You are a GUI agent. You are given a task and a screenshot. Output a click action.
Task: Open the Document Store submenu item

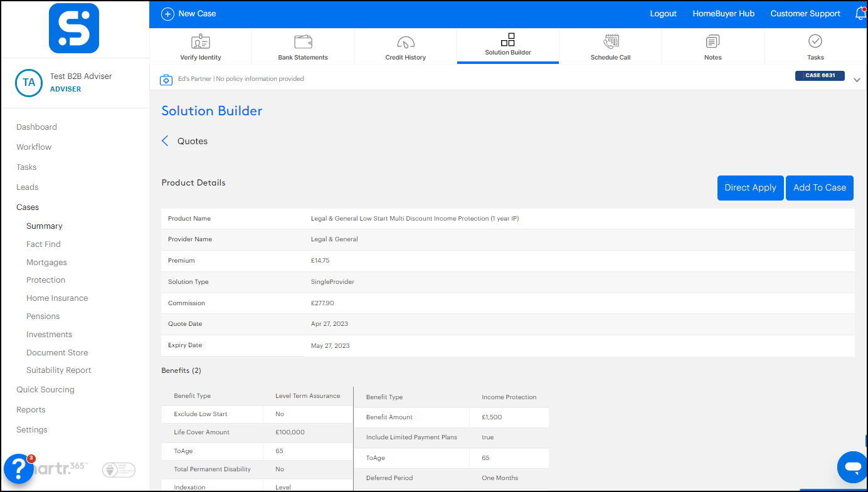point(57,352)
